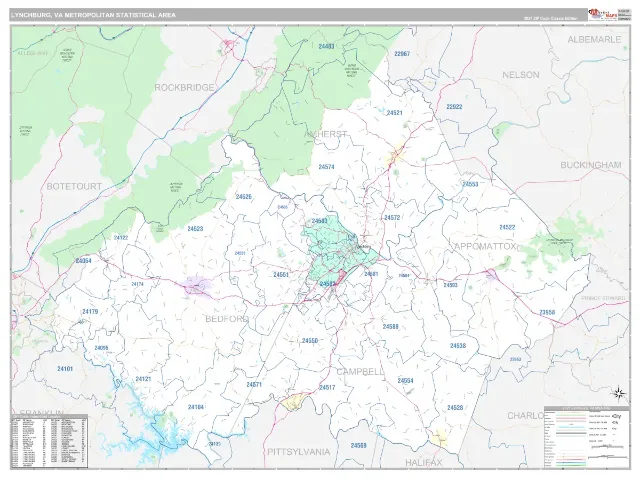Select the CAMPBELL county label

[x=360, y=371]
